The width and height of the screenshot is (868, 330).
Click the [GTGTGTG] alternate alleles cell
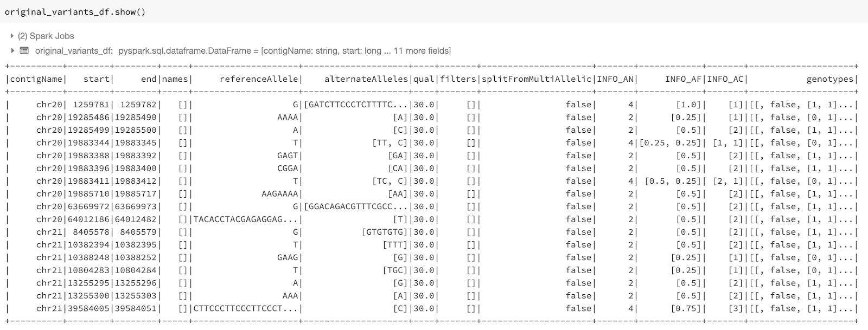point(384,232)
